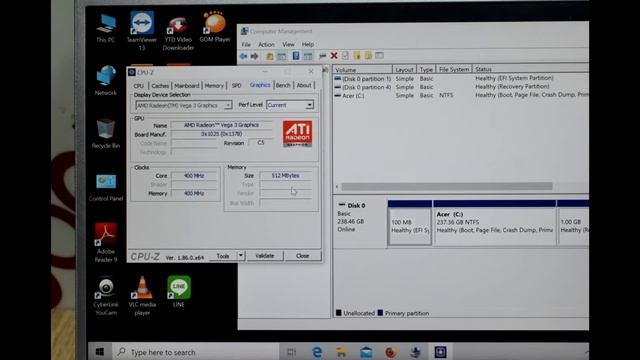Click the red X delete toolbar icon
640x360 pixels.
pyautogui.click(x=334, y=56)
